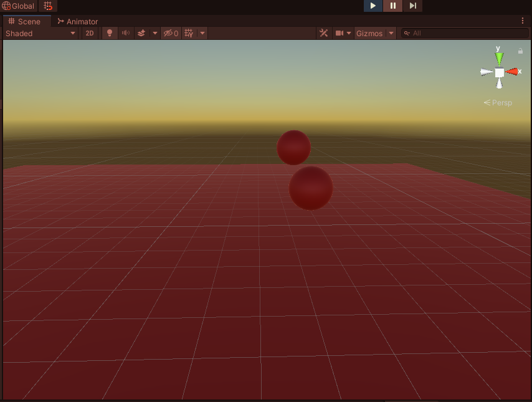Open the component editor tools panel

[x=323, y=33]
